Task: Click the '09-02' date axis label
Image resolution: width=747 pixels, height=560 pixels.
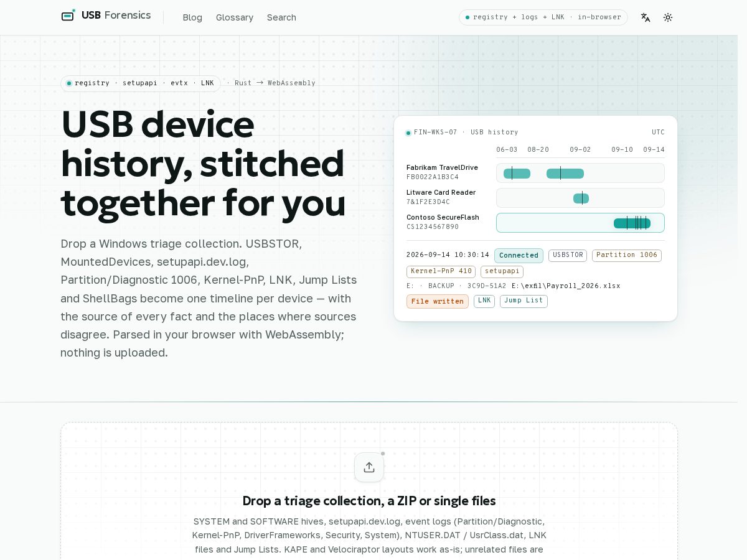Action: [x=580, y=150]
